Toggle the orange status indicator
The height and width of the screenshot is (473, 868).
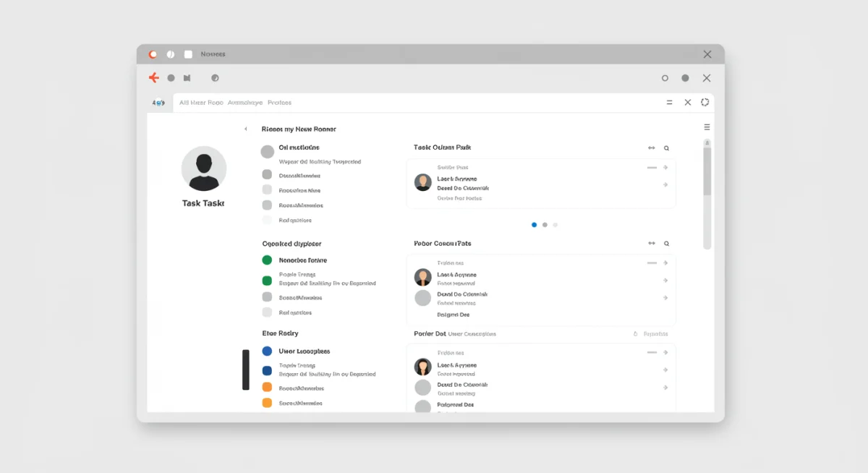(x=267, y=387)
